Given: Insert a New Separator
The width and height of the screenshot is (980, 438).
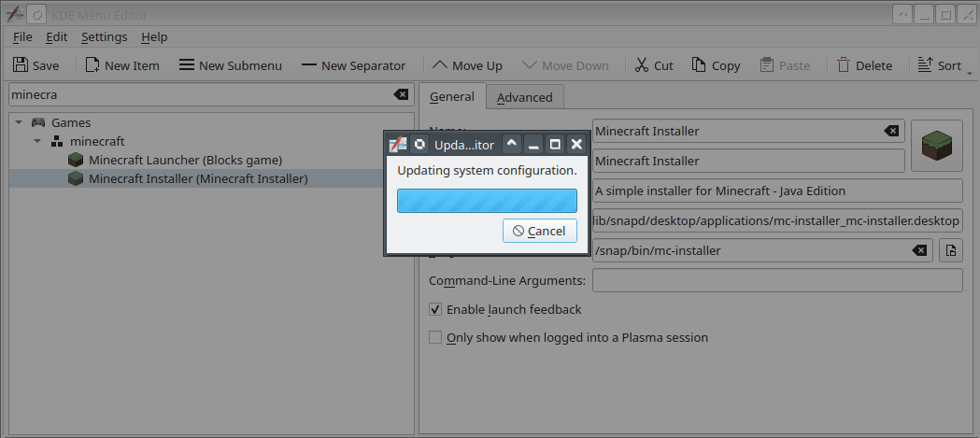Looking at the screenshot, I should [x=353, y=65].
